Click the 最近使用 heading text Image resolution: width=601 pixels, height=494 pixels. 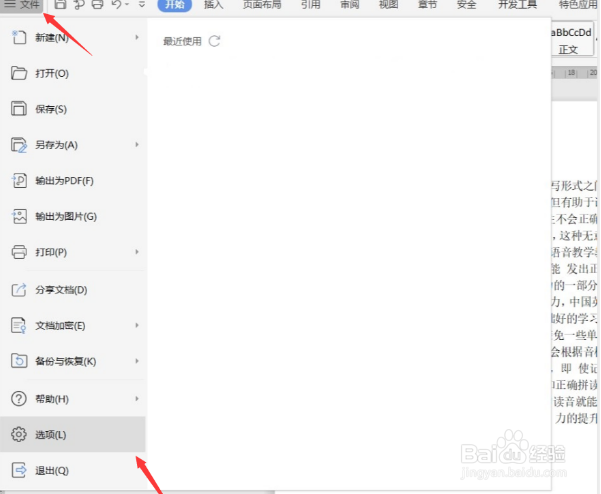tap(182, 41)
